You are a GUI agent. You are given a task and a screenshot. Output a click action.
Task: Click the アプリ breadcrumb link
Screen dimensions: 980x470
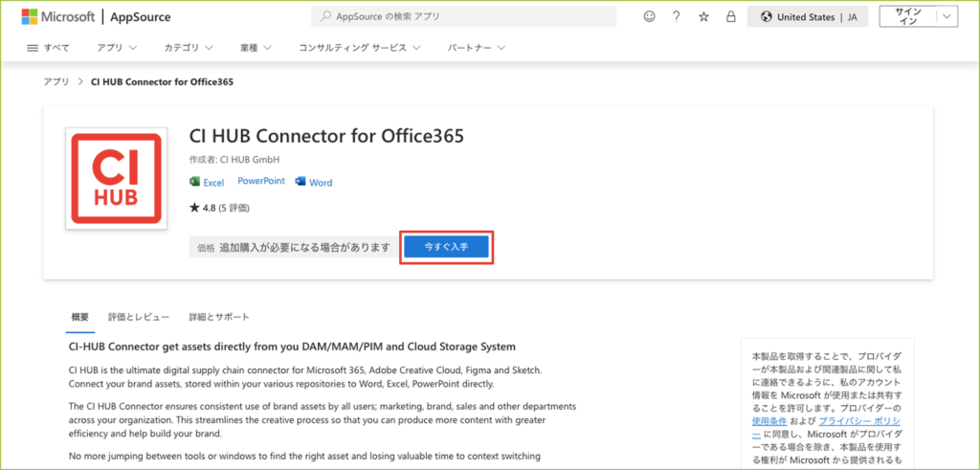pos(56,82)
